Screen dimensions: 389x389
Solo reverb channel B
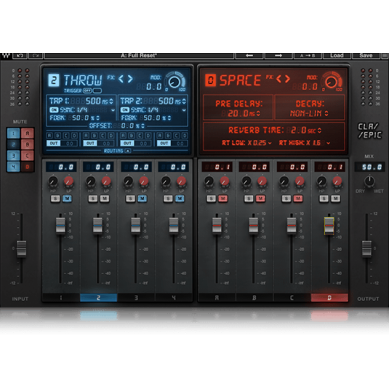pos(249,199)
